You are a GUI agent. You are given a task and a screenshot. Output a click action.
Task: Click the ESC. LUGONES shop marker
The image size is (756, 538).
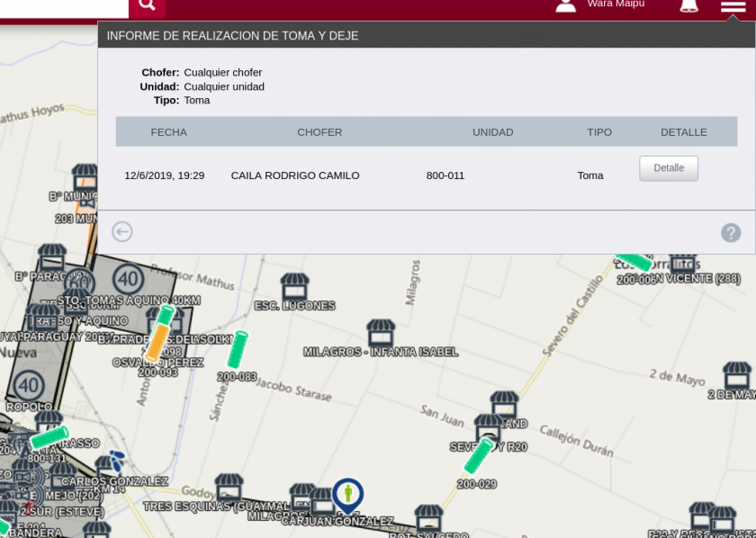pos(294,287)
